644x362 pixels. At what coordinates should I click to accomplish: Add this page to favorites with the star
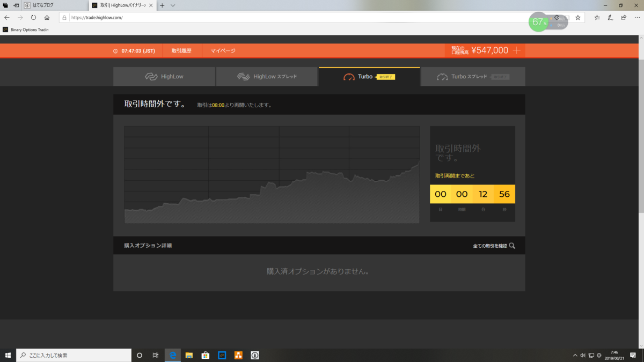(x=578, y=18)
